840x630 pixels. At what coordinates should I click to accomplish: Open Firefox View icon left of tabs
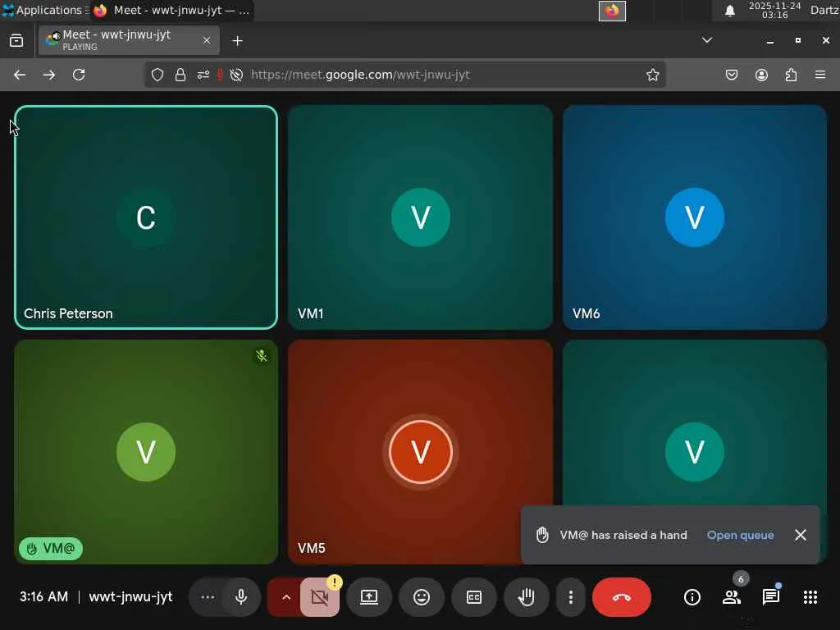(x=16, y=41)
